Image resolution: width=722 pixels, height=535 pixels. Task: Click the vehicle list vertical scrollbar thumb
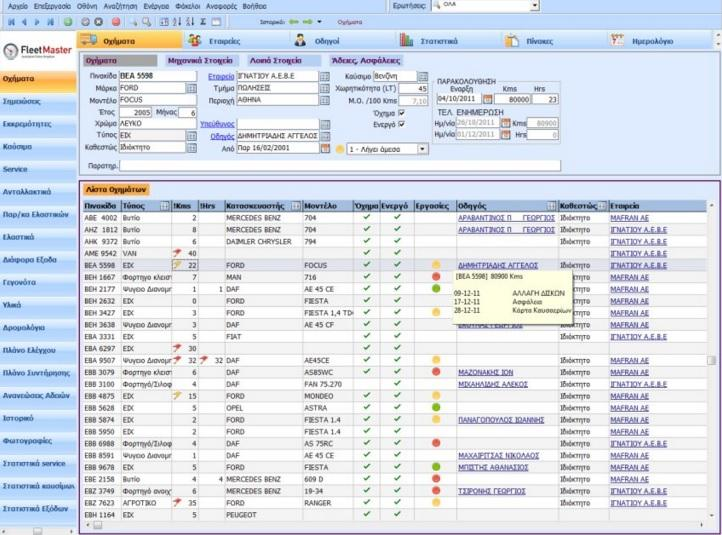(x=711, y=360)
